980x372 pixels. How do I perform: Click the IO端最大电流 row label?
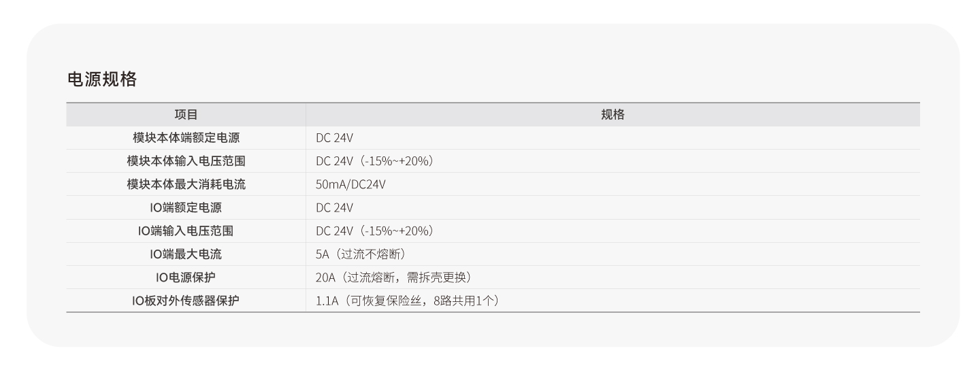click(186, 254)
